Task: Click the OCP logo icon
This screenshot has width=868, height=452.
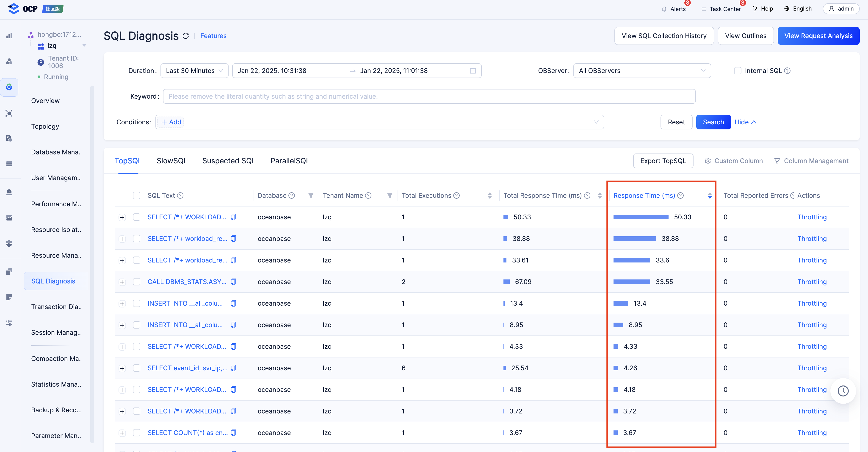Action: 14,8
